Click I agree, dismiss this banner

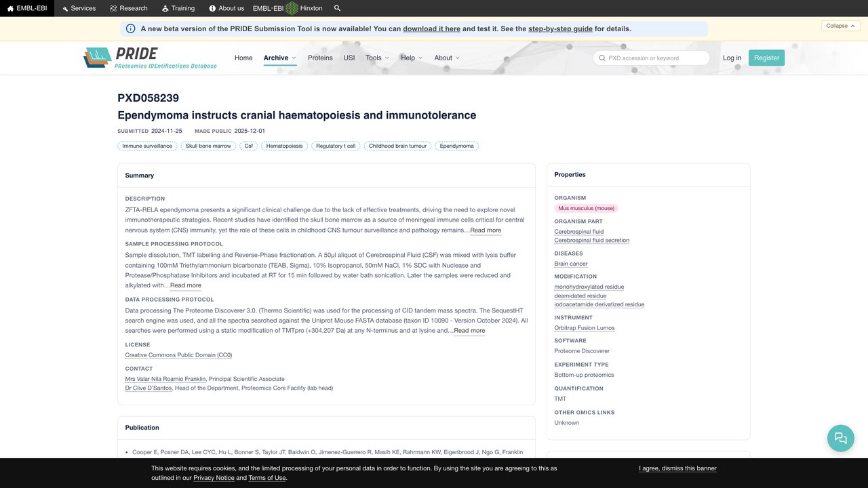677,468
